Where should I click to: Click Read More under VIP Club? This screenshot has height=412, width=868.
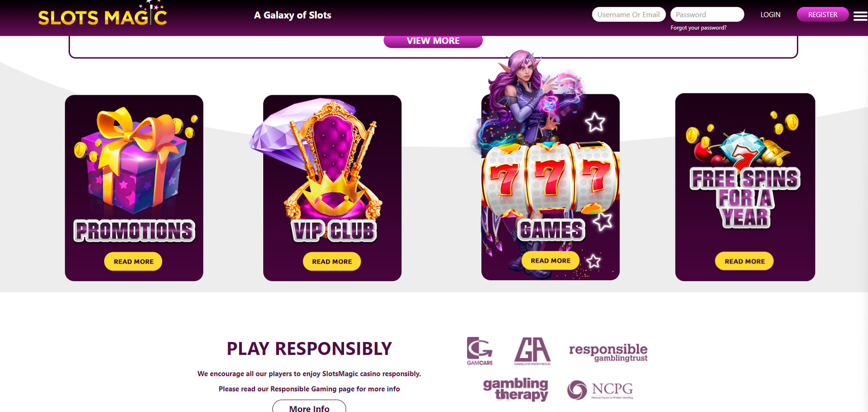pyautogui.click(x=332, y=261)
